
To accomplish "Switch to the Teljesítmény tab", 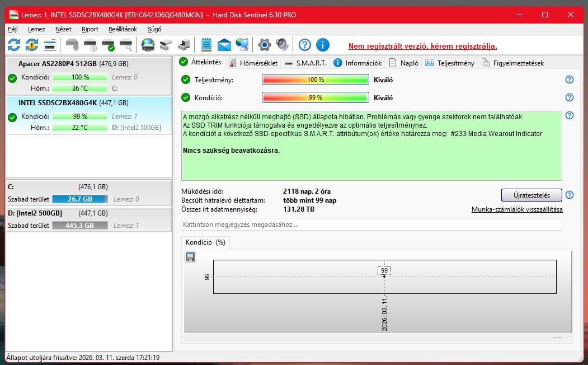I will pyautogui.click(x=450, y=63).
